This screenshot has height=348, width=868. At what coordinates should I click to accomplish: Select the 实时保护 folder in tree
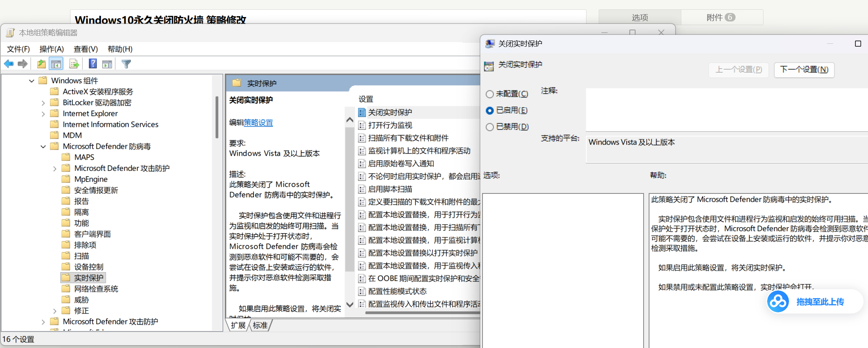point(83,277)
